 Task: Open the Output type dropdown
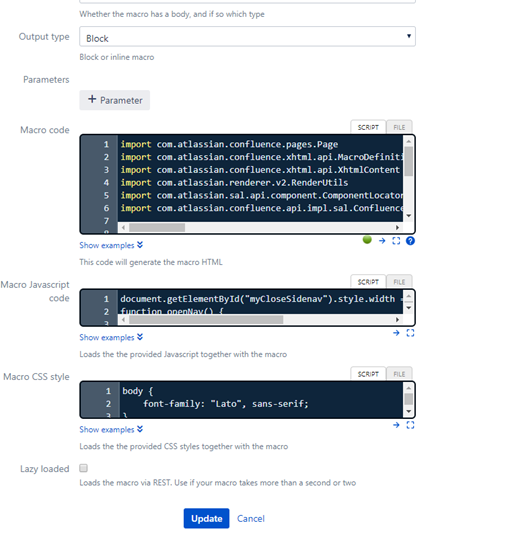click(x=247, y=36)
